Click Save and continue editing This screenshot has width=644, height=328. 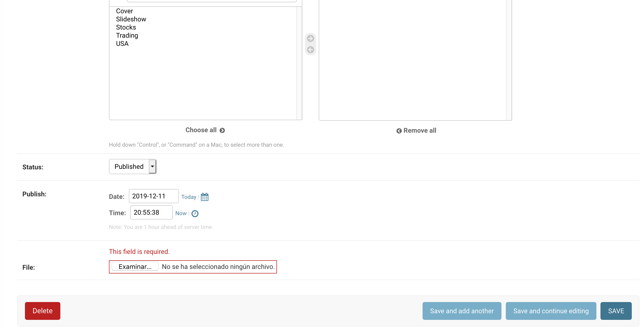point(551,311)
